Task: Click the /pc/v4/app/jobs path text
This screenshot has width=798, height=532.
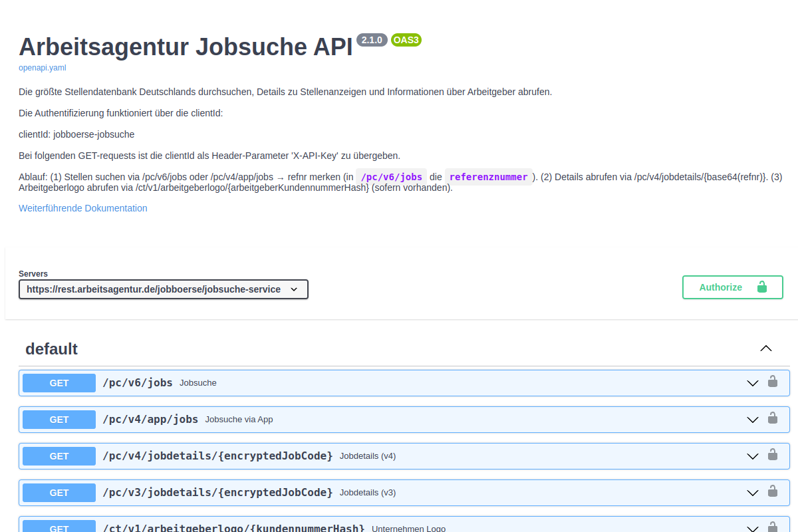Action: [150, 420]
